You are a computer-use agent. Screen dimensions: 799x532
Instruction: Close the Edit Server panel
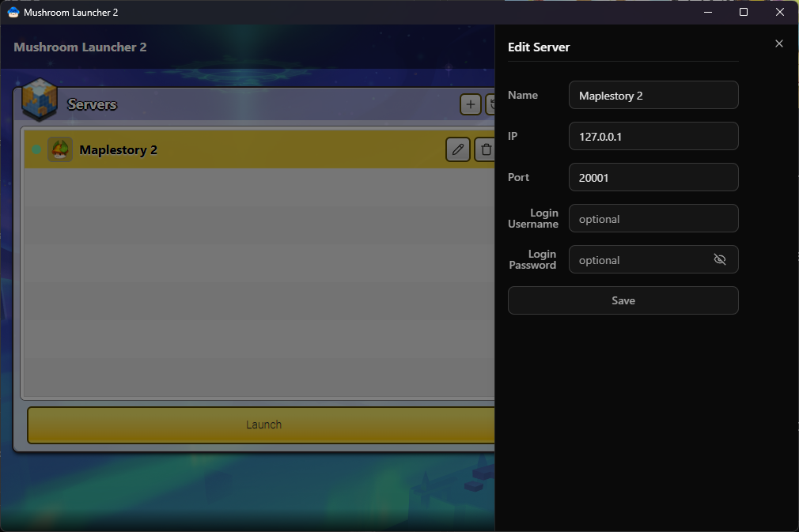(x=778, y=43)
